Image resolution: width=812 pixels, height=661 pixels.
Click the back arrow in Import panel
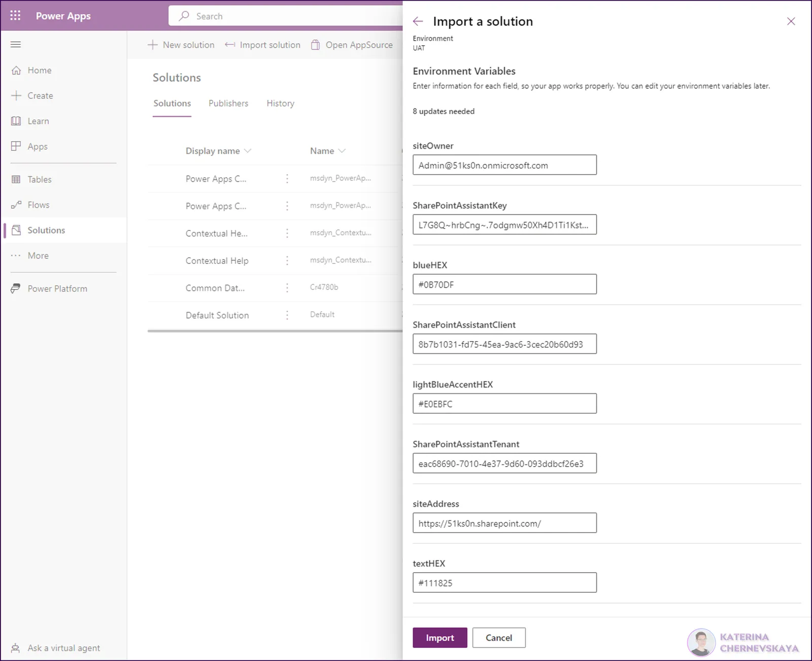[x=418, y=21]
